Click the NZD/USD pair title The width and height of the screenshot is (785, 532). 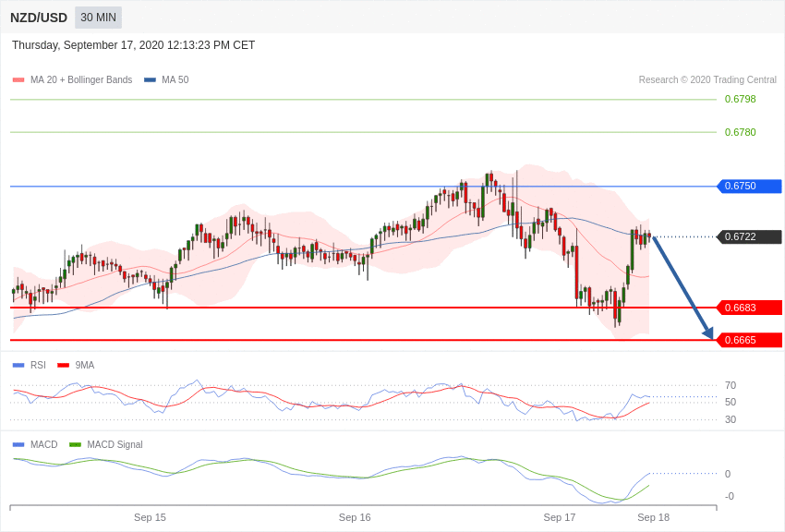[x=39, y=18]
